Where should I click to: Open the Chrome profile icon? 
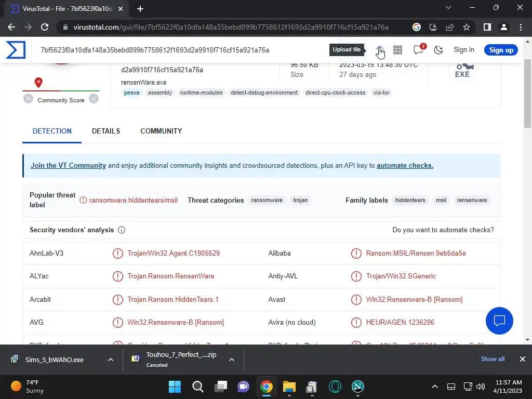tap(504, 27)
